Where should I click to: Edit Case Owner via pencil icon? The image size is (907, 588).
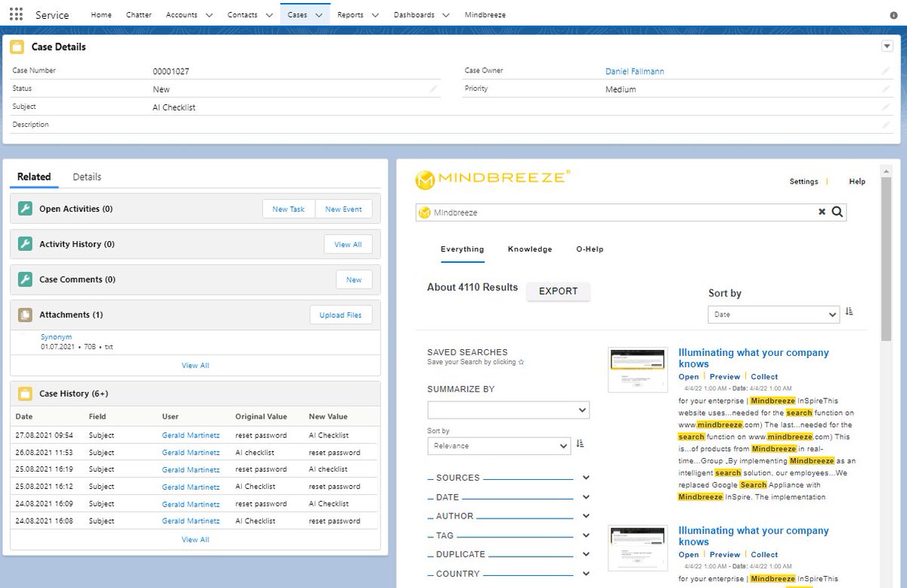[885, 71]
